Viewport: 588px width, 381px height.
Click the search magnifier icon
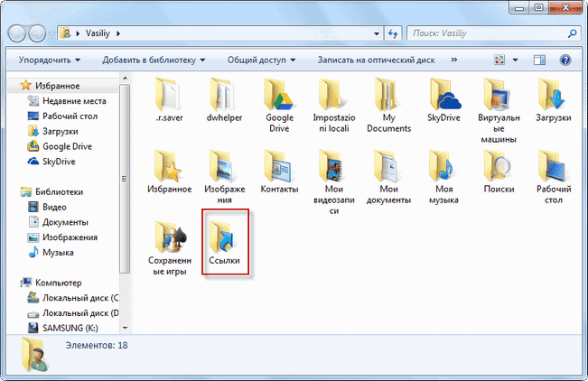[573, 33]
